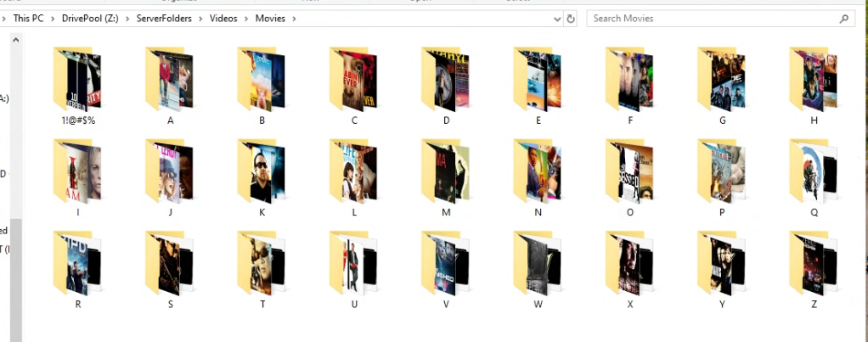The image size is (868, 342).
Task: Select the I movie folder
Action: 77,171
